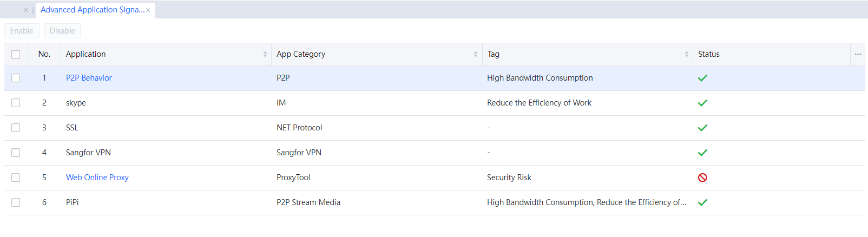868x237 pixels.
Task: Tick the select-all checkbox in header
Action: 16,55
